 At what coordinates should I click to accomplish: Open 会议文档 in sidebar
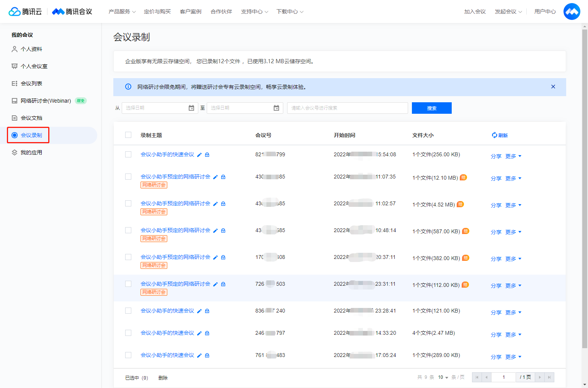pos(27,118)
